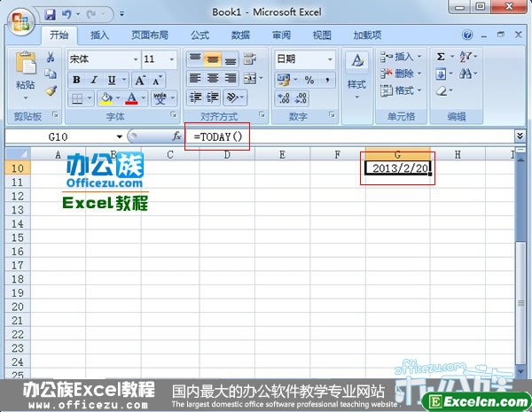Toggle underline formatting
This screenshot has width=532, height=412.
[x=112, y=80]
